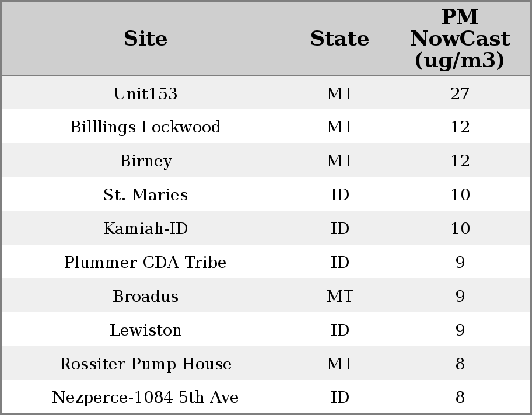Click the Rossiter Pump House entry

(x=145, y=364)
